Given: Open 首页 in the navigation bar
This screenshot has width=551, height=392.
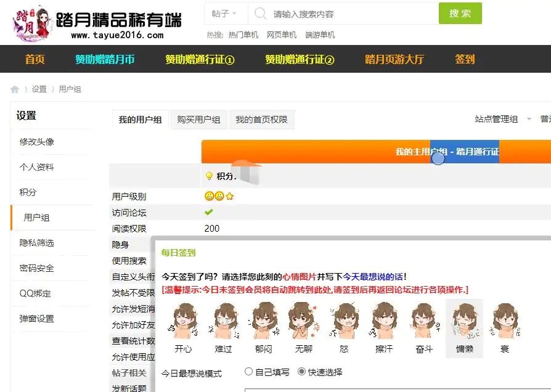Looking at the screenshot, I should [35, 59].
